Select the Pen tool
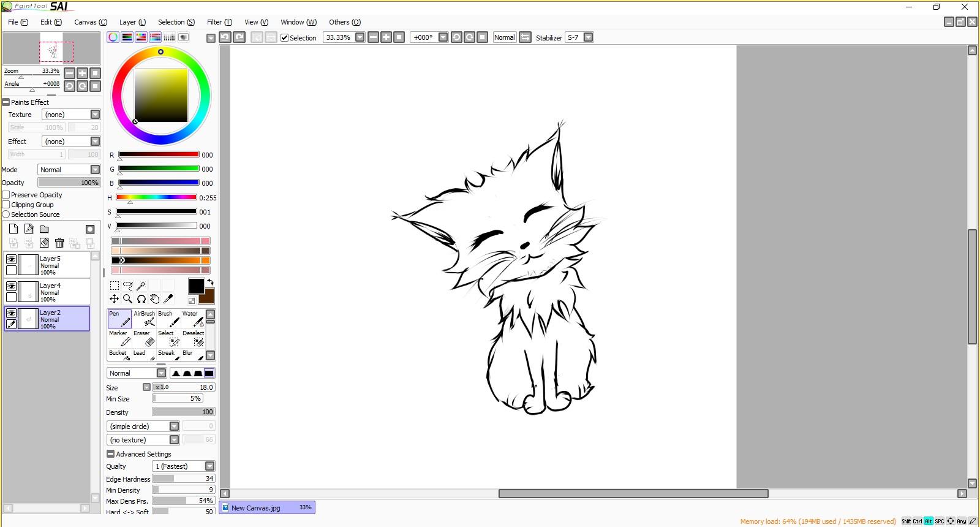The height and width of the screenshot is (527, 980). tap(119, 319)
